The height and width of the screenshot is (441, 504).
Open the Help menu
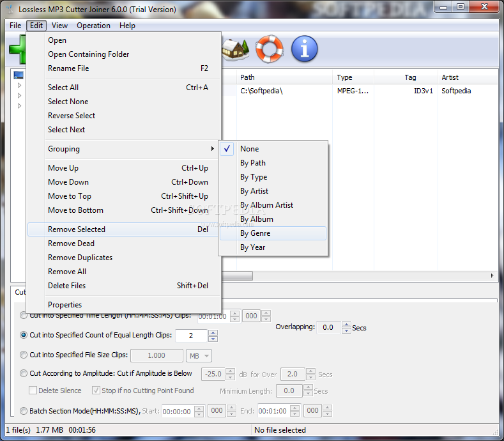tap(127, 26)
